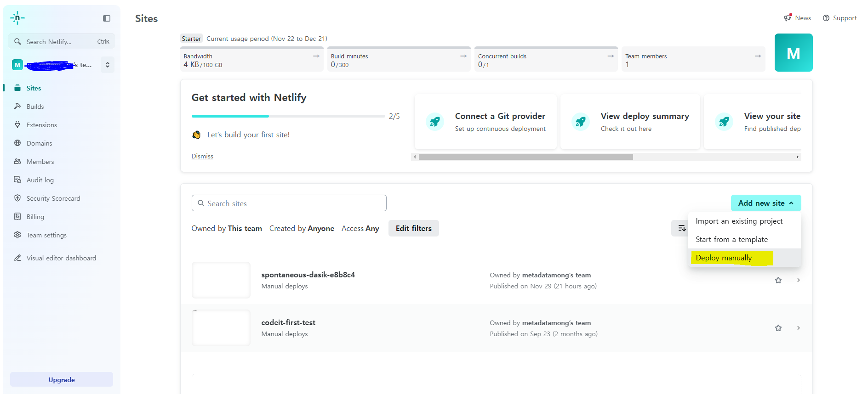Image resolution: width=868 pixels, height=394 pixels.
Task: Click the onboarding progress bar
Action: pyautogui.click(x=288, y=116)
